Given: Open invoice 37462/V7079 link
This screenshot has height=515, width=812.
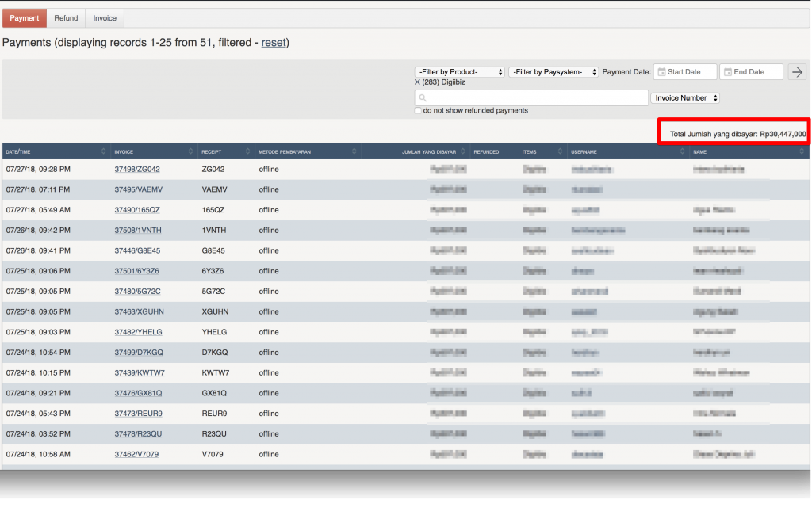Looking at the screenshot, I should tap(136, 454).
